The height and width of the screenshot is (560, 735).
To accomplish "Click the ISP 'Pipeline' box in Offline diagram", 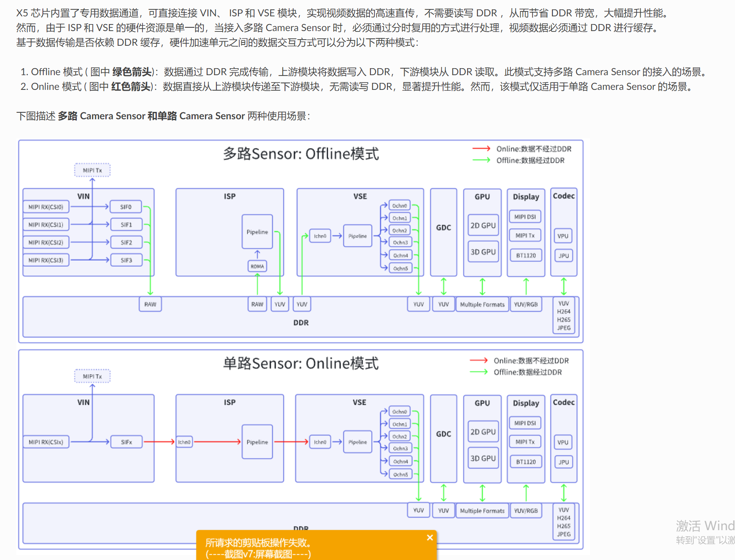I will (x=257, y=232).
